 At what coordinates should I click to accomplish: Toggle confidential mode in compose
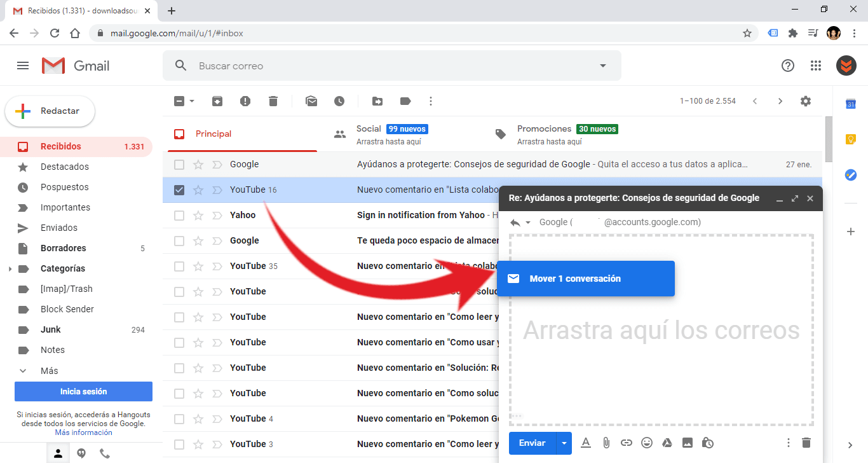click(x=708, y=443)
